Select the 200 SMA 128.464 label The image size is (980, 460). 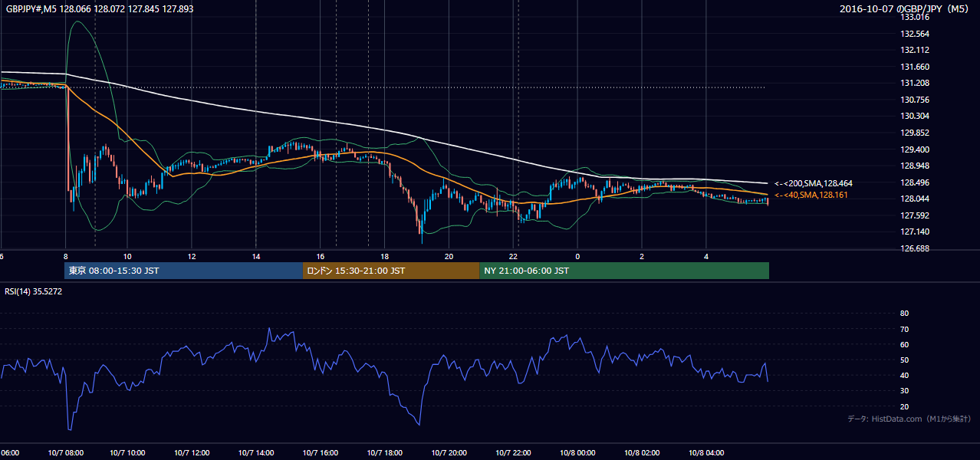pyautogui.click(x=814, y=184)
